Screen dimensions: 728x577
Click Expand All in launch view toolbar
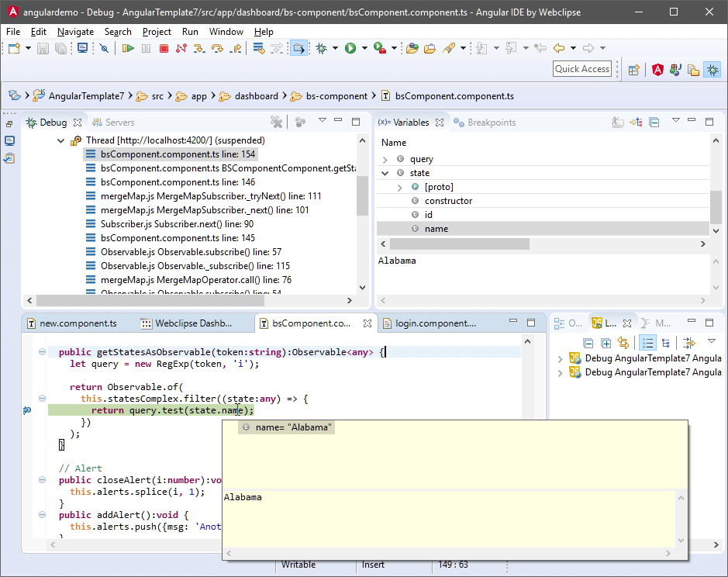[606, 344]
